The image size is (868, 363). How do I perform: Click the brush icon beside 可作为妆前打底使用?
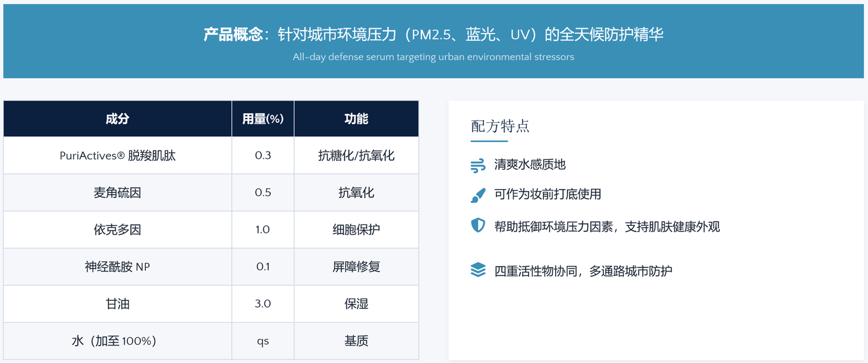tap(478, 195)
